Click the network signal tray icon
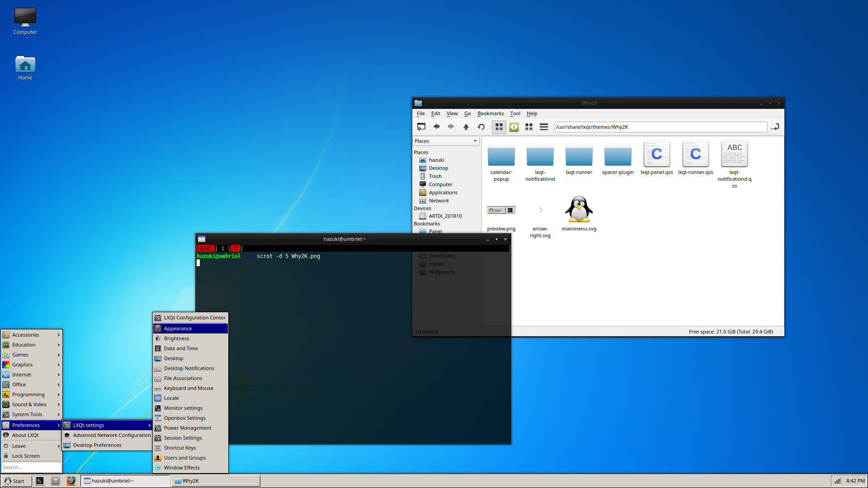The height and width of the screenshot is (488, 868). pyautogui.click(x=837, y=481)
